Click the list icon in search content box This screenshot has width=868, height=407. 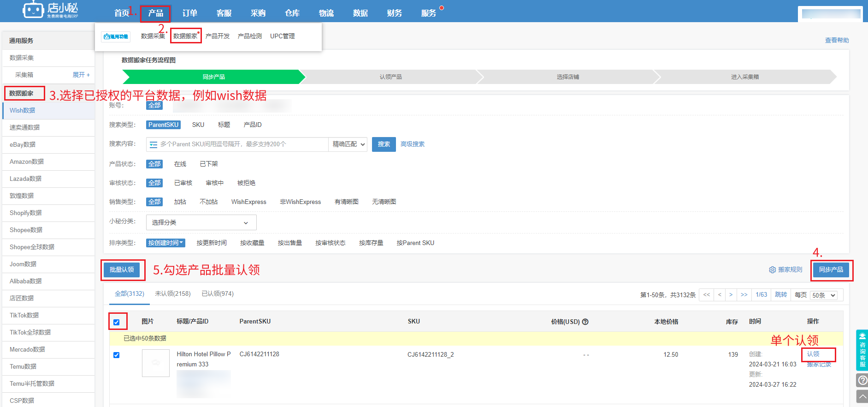pos(154,144)
